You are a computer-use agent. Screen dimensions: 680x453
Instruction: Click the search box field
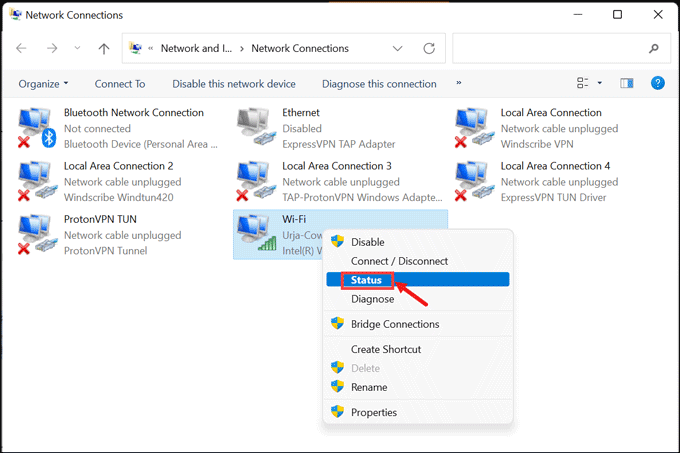pos(550,48)
